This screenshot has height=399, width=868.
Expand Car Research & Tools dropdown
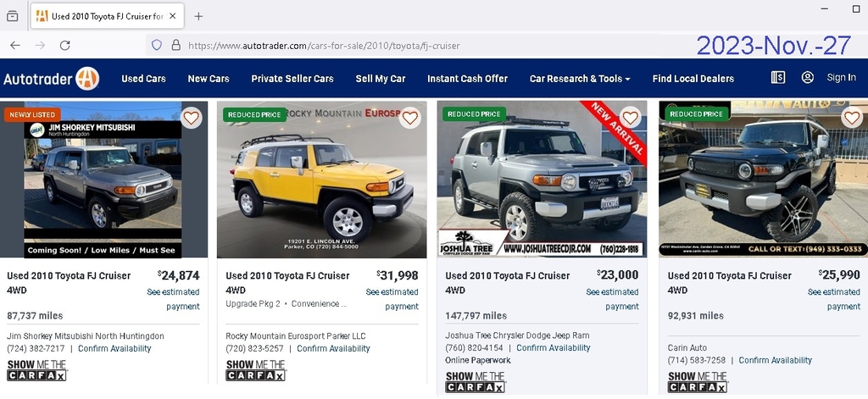[x=580, y=79]
